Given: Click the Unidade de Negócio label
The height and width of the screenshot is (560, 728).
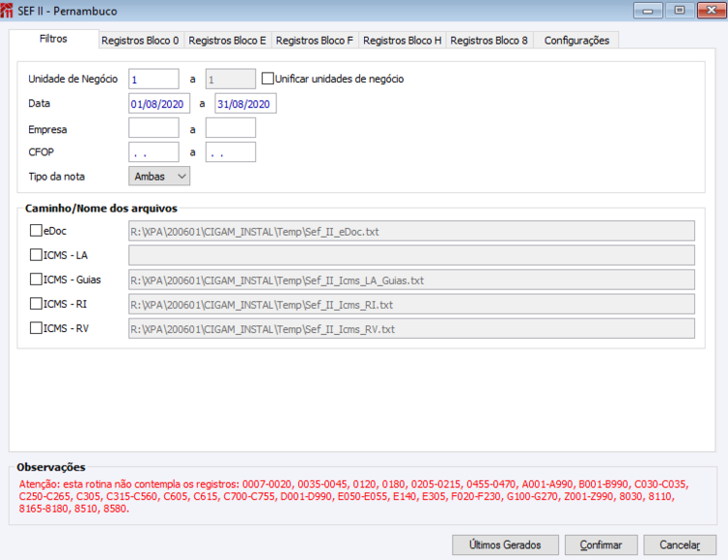Looking at the screenshot, I should coord(73,79).
